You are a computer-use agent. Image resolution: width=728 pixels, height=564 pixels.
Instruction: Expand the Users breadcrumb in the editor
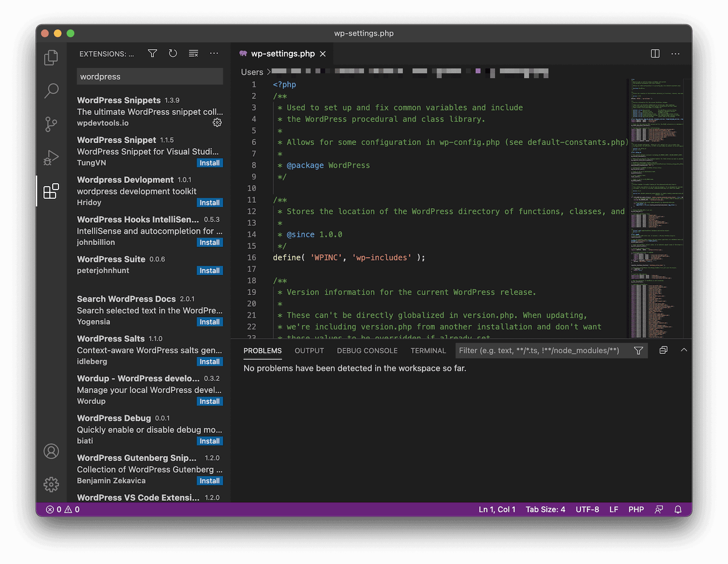pyautogui.click(x=252, y=71)
